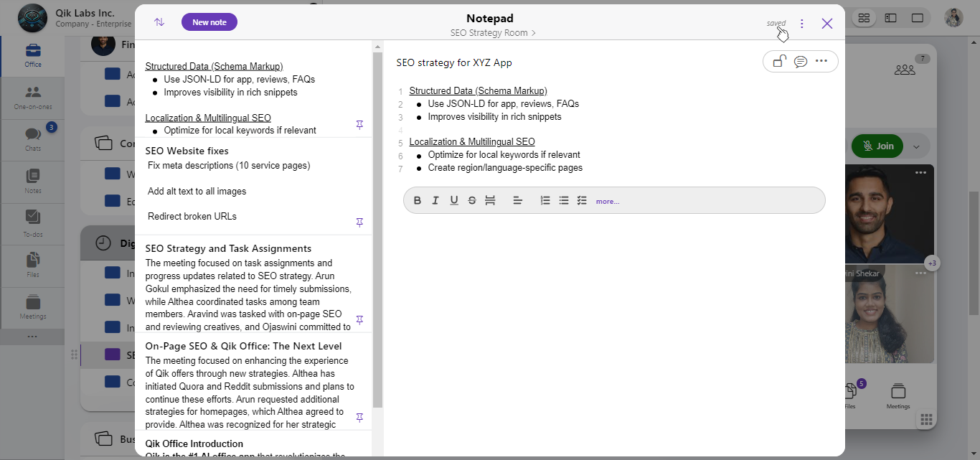Edit the note title field
This screenshot has height=460, width=980.
[x=454, y=62]
